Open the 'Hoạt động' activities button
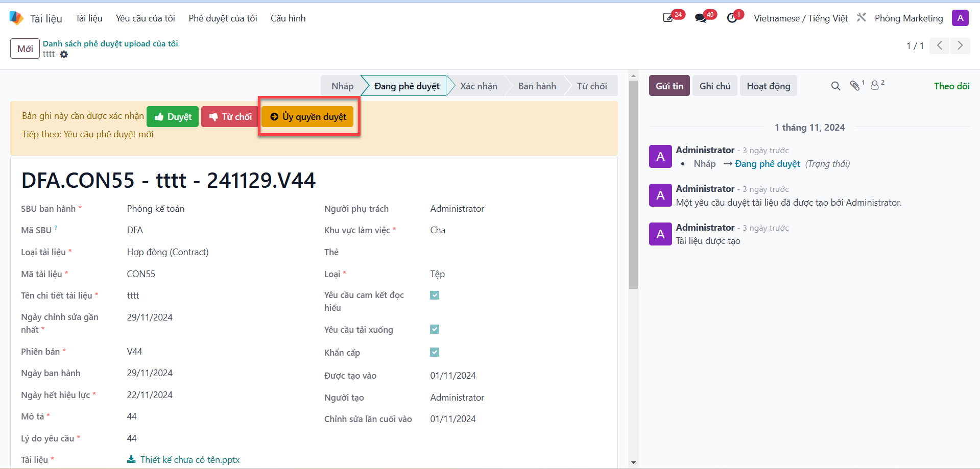 pyautogui.click(x=769, y=86)
